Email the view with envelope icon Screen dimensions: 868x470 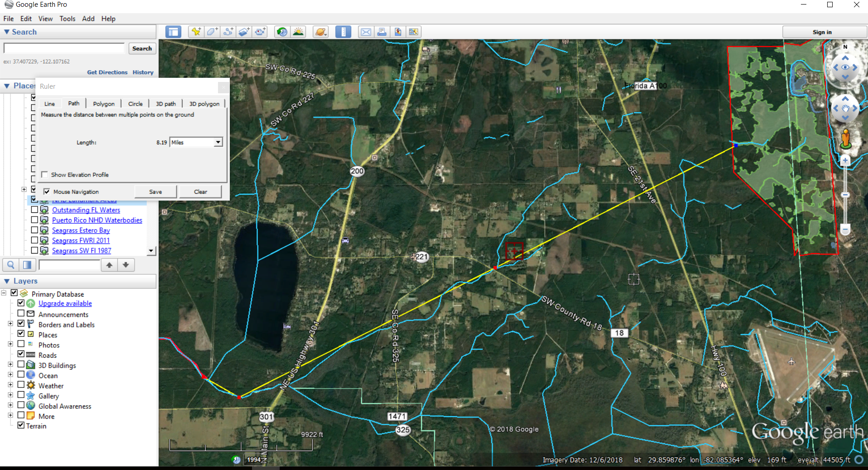[x=366, y=32]
